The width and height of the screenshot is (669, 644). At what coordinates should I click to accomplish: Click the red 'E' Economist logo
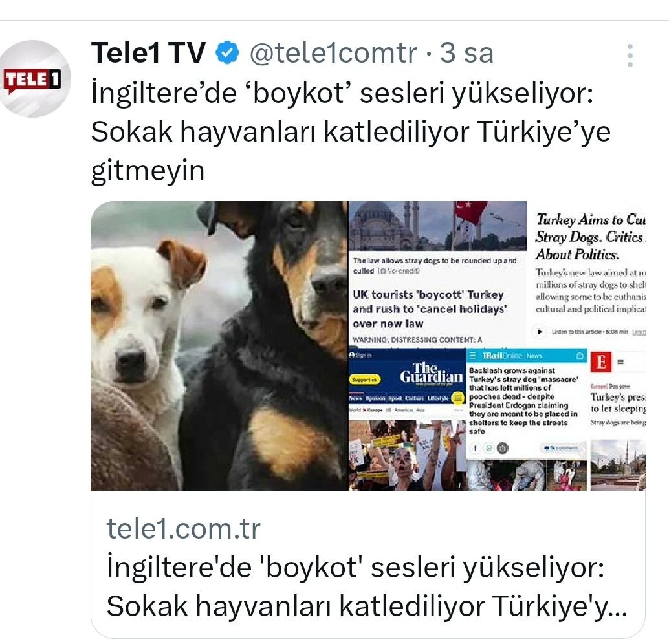coord(600,361)
